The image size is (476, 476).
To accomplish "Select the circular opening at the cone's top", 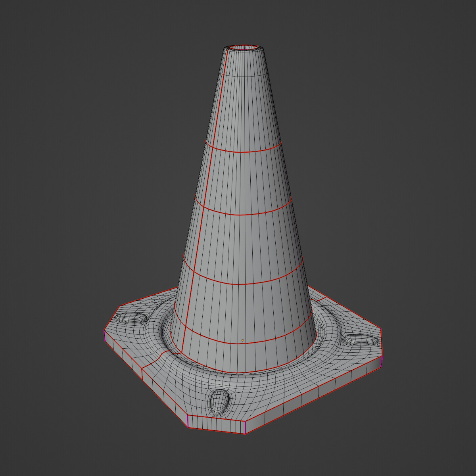I will coord(243,48).
